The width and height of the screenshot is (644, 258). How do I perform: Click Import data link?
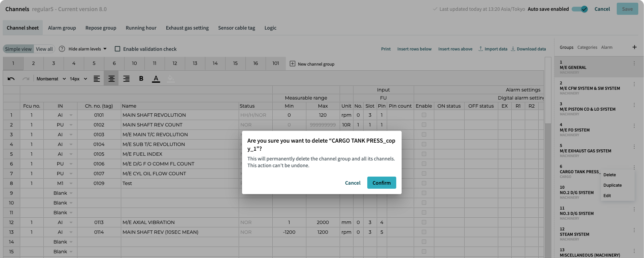493,49
